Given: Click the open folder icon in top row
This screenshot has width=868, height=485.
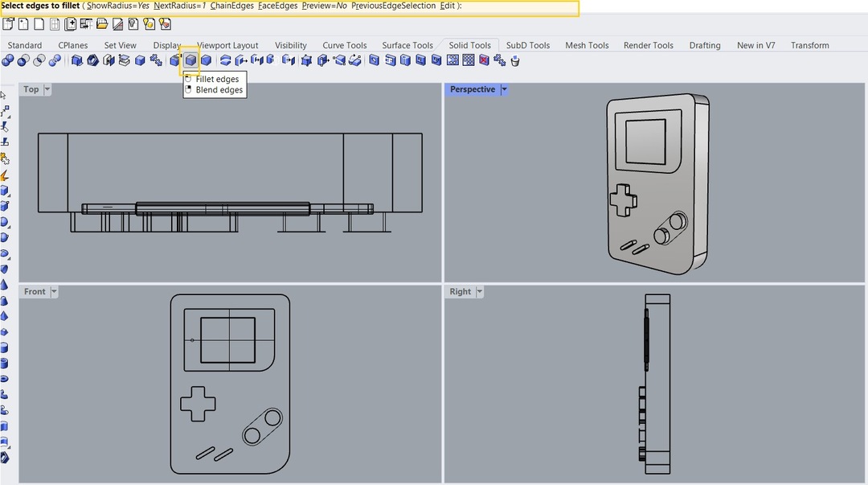Looking at the screenshot, I should [x=102, y=24].
